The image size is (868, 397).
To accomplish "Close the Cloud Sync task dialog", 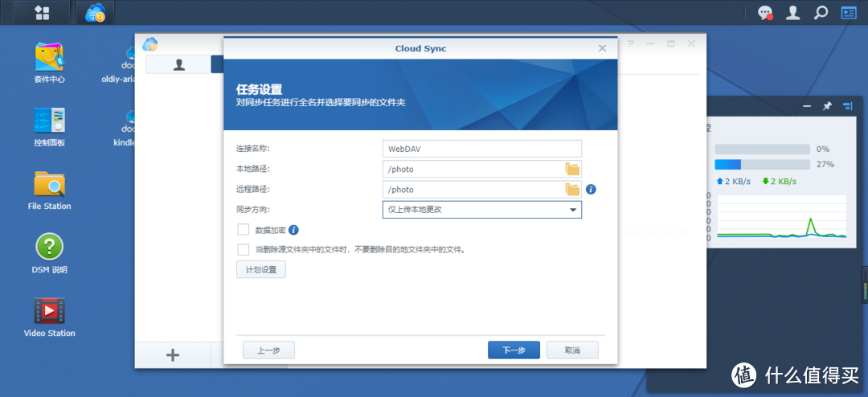I will click(602, 48).
